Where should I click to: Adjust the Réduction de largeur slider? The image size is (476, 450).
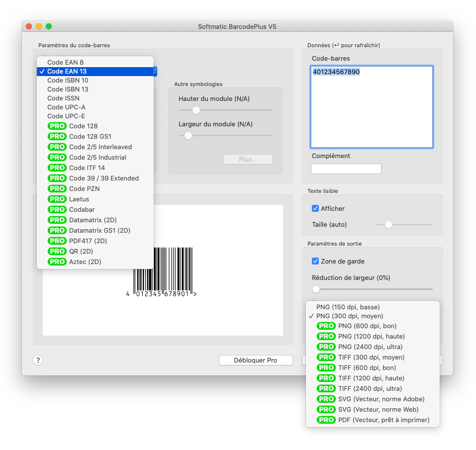(x=316, y=289)
